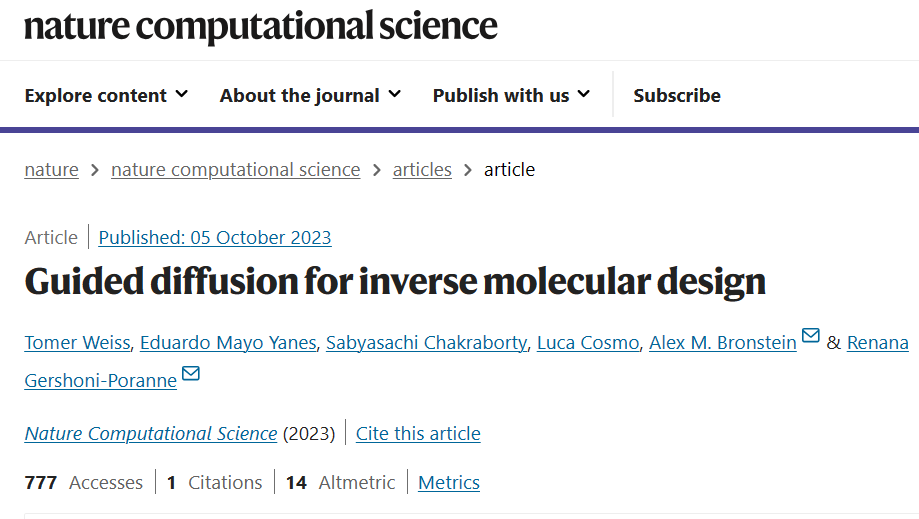Viewport: 919px width, 519px height.
Task: Open the nature computational science breadcrumb
Action: 236,170
